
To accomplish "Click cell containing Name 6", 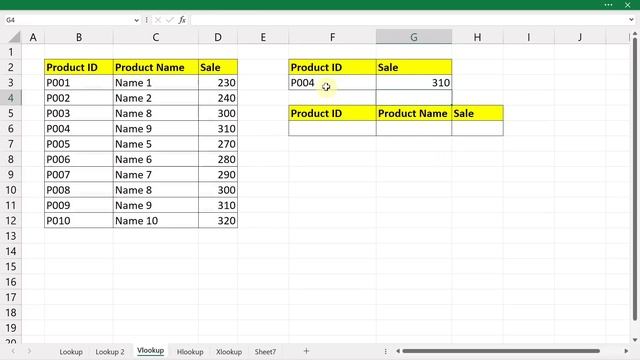I will [156, 160].
